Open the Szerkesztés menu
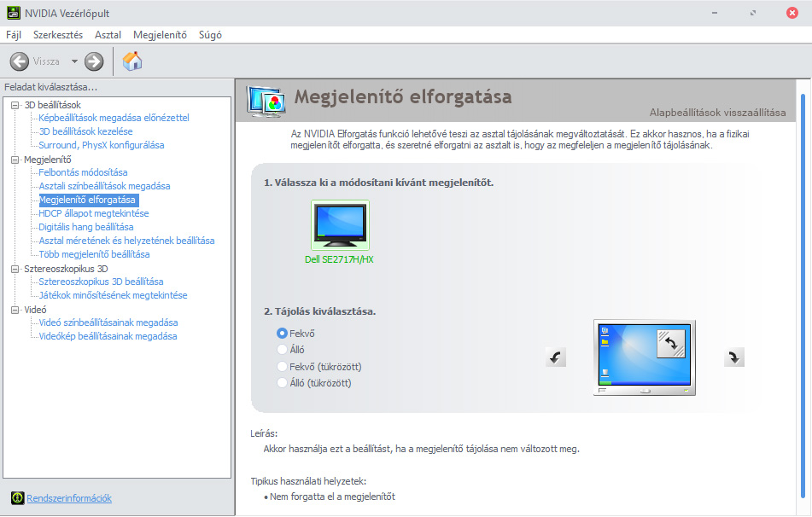812x517 pixels. point(58,35)
